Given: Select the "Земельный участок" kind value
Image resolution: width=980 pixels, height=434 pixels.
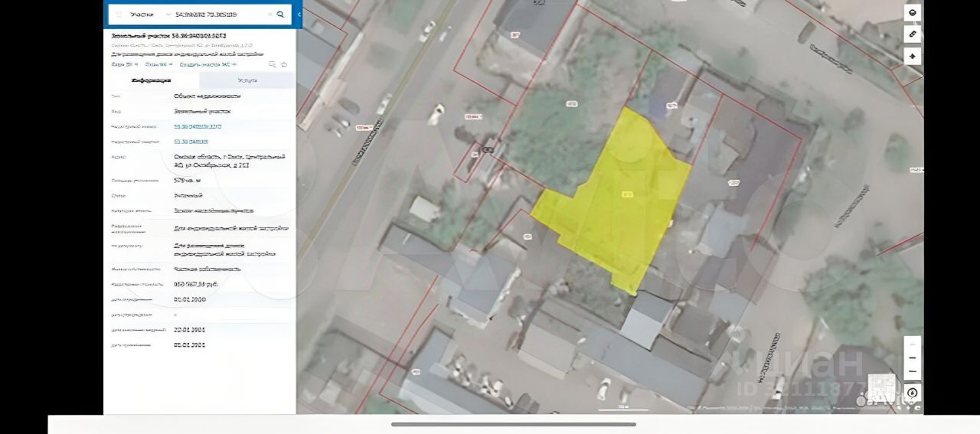Looking at the screenshot, I should [x=202, y=111].
